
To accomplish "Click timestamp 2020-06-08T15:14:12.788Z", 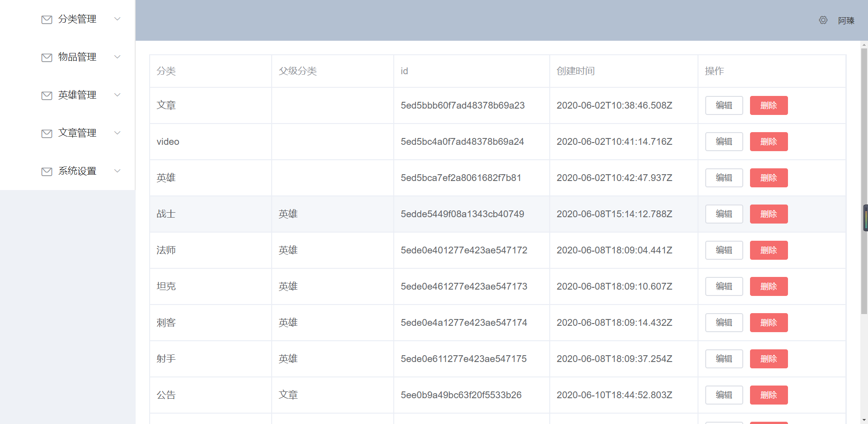I will pyautogui.click(x=614, y=214).
